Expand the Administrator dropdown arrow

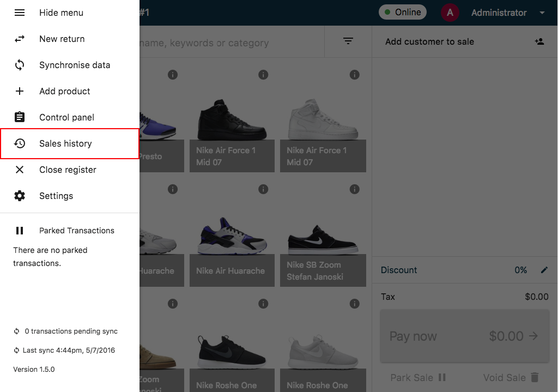coord(542,13)
